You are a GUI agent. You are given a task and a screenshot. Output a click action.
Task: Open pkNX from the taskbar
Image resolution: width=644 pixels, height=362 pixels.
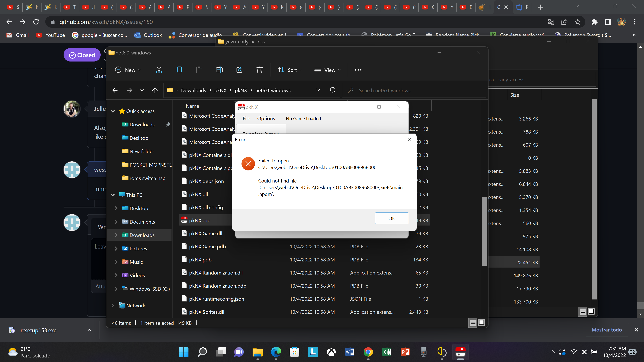(x=461, y=352)
